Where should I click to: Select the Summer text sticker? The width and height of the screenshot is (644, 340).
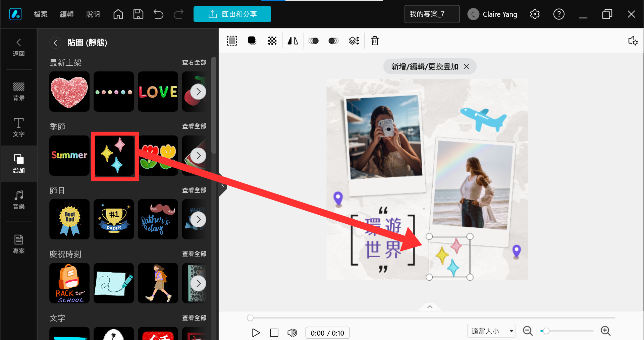tap(69, 156)
